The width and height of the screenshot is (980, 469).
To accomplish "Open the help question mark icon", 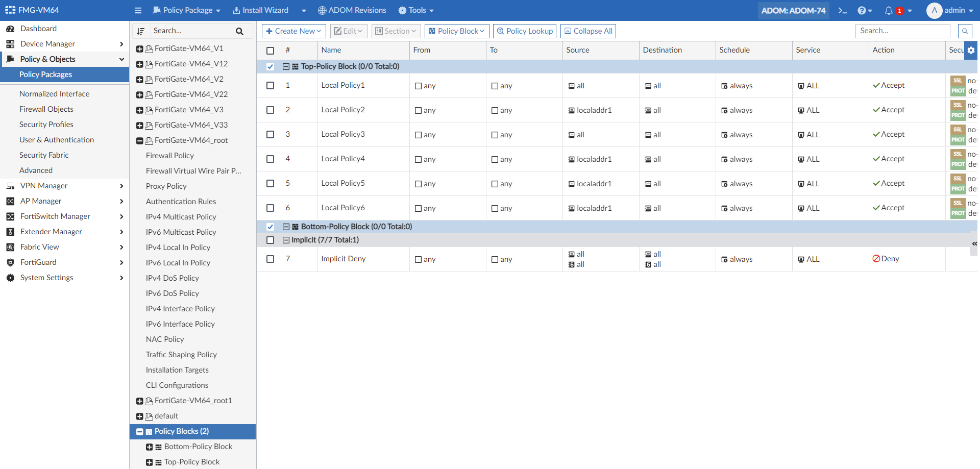I will pos(862,11).
